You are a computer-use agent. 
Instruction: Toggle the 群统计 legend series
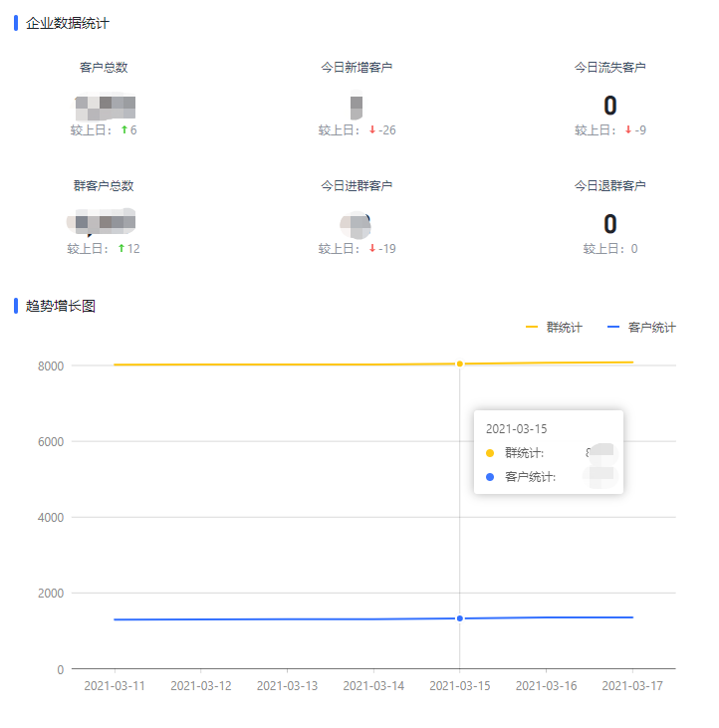[554, 328]
